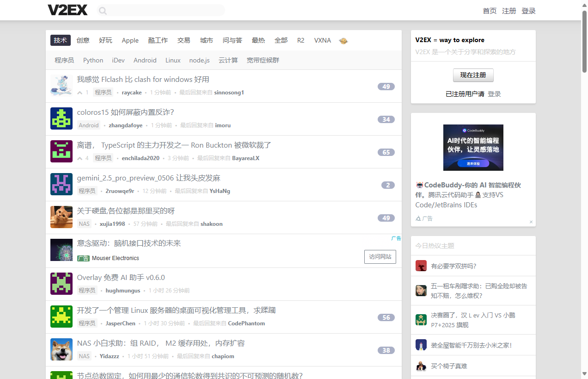Open the CodeBuddy ad banner image
Image resolution: width=588 pixels, height=379 pixels.
point(473,148)
